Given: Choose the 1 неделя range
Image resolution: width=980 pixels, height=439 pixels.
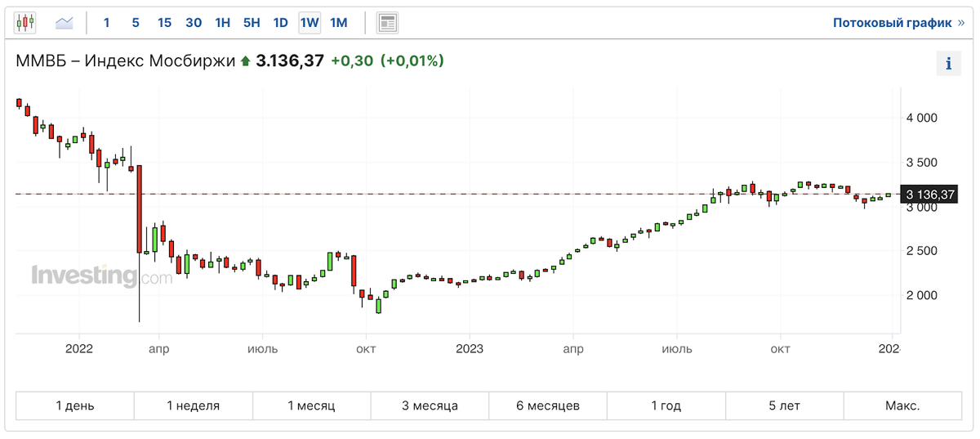Looking at the screenshot, I should click(194, 405).
